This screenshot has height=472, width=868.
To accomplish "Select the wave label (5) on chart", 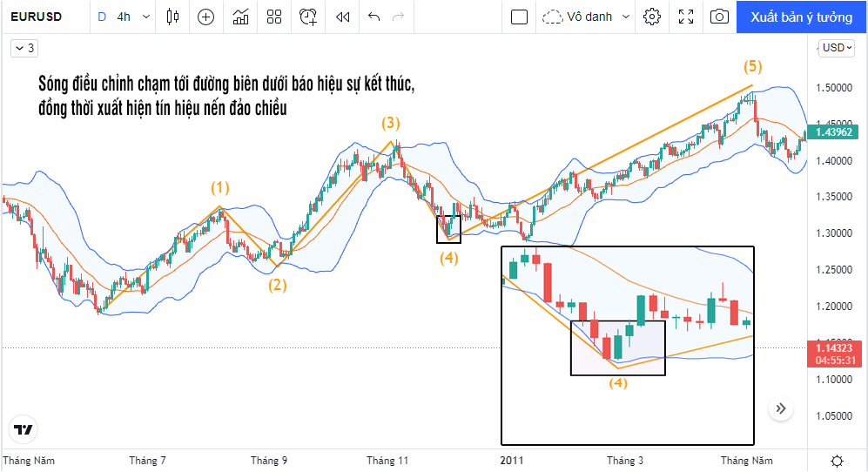I will (x=752, y=66).
